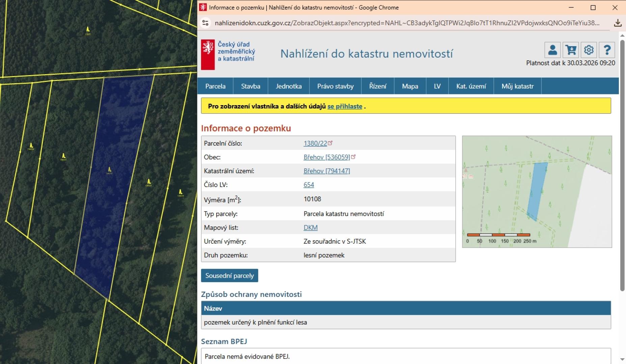Click external link icon next to 1380/22

tap(330, 143)
